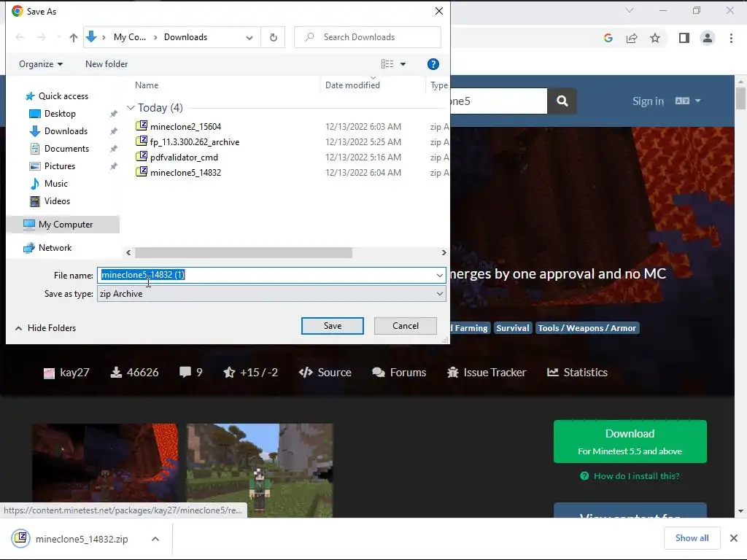Click Show all downloads

(692, 538)
